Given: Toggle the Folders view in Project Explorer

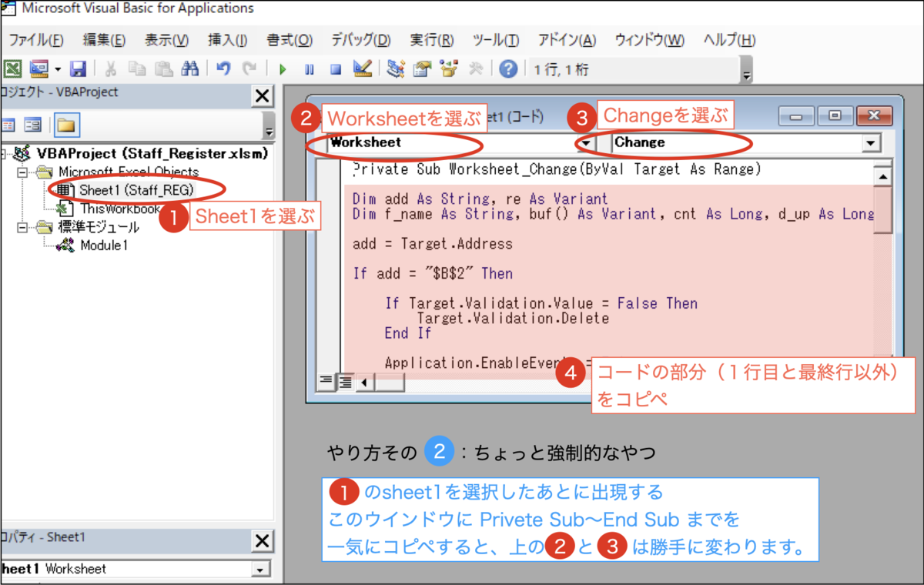Looking at the screenshot, I should pyautogui.click(x=68, y=125).
